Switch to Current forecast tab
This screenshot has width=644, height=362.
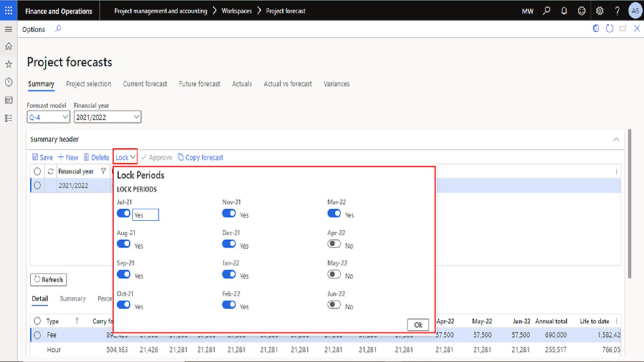click(145, 84)
